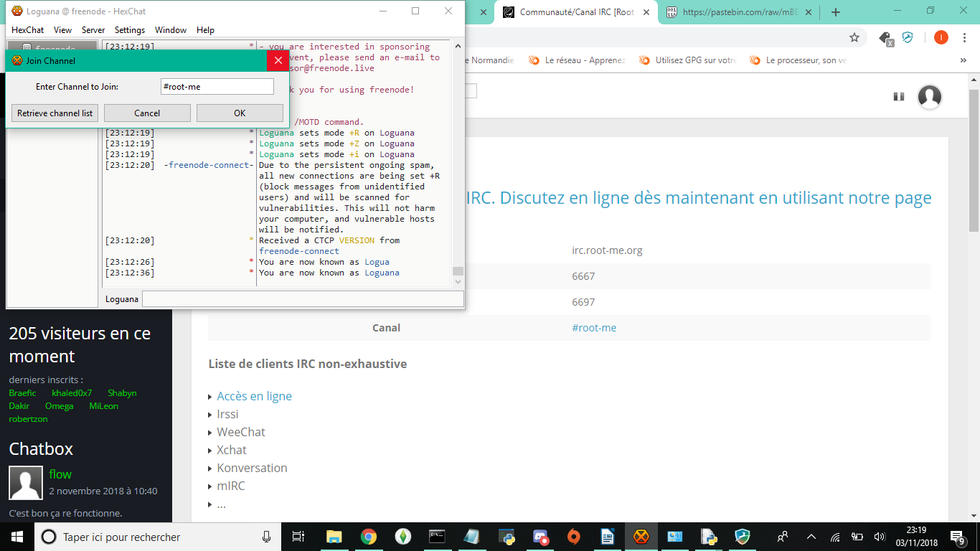Viewport: 980px width, 551px height.
Task: Click member name Braefic
Action: coord(22,393)
